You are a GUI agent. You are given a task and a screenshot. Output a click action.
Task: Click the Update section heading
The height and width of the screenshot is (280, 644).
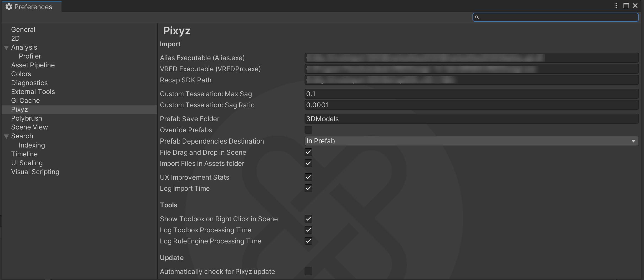[172, 258]
